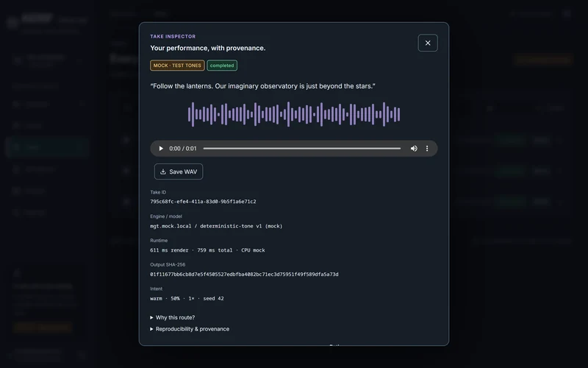Close the Take Inspector dialog

point(428,43)
